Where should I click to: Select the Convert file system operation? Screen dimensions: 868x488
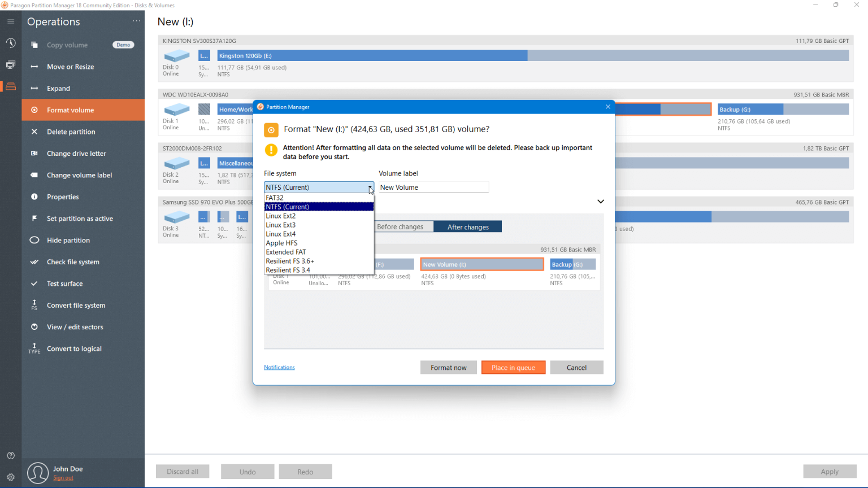[x=75, y=305]
